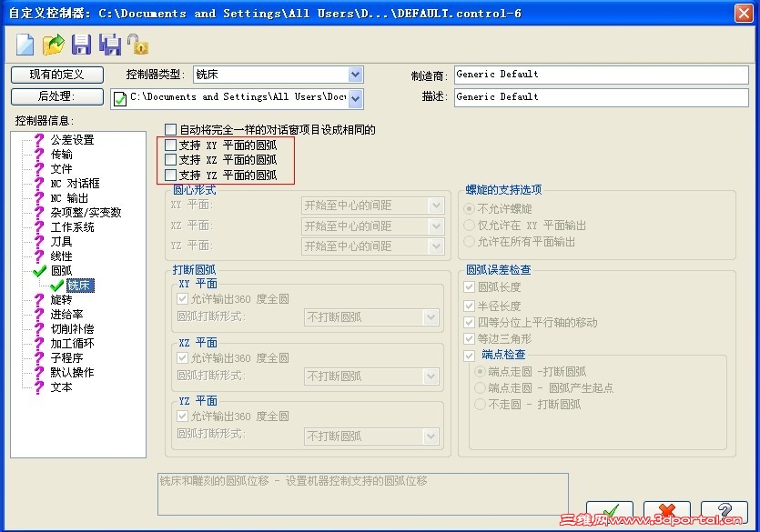Toggle 半径长度 error check checkbox
This screenshot has width=760, height=532.
tap(469, 306)
